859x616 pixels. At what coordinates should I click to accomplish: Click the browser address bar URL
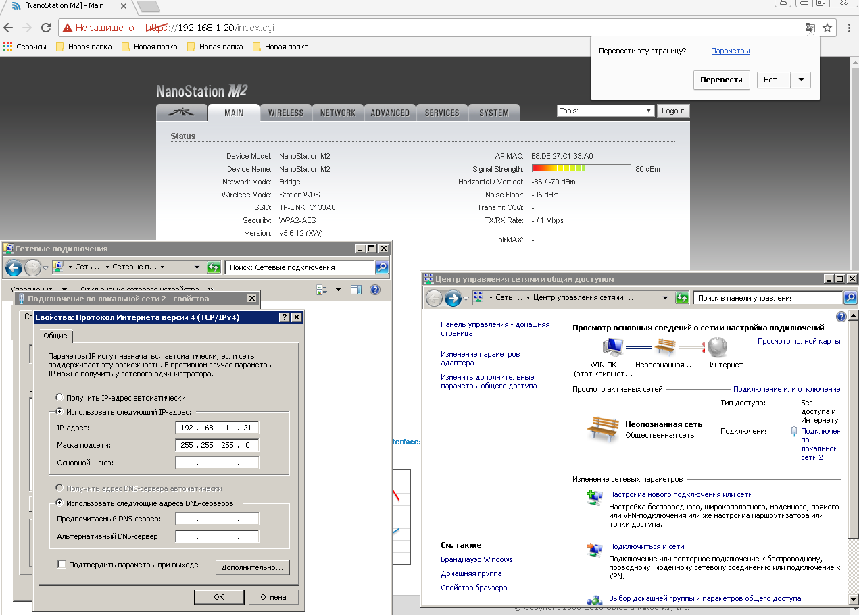[x=210, y=28]
